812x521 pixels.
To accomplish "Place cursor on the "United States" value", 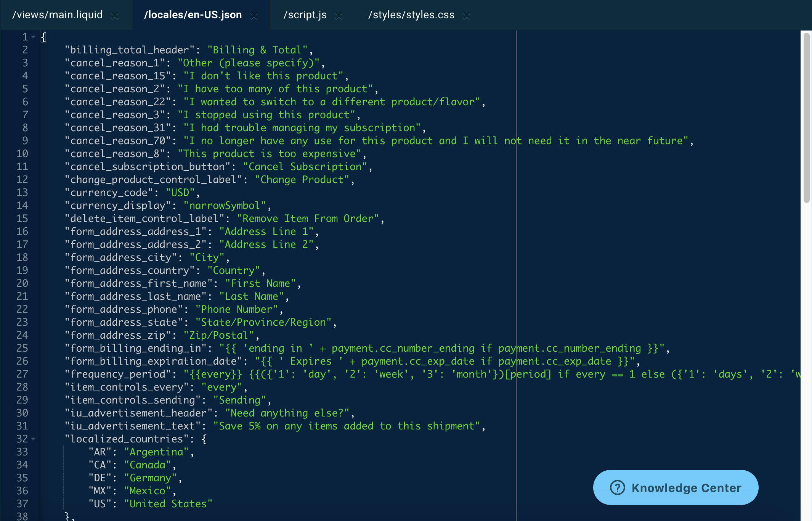I will 168,504.
